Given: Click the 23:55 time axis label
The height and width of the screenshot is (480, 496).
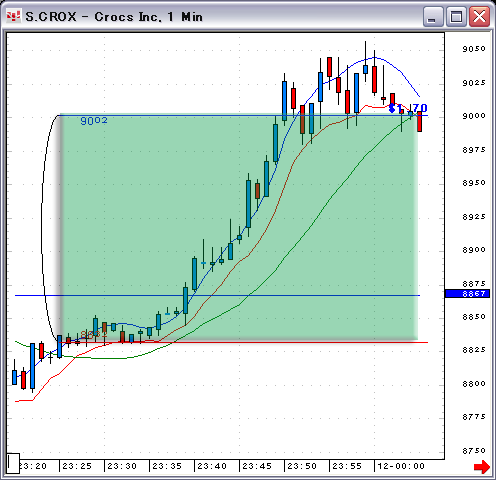Looking at the screenshot, I should click(347, 466).
